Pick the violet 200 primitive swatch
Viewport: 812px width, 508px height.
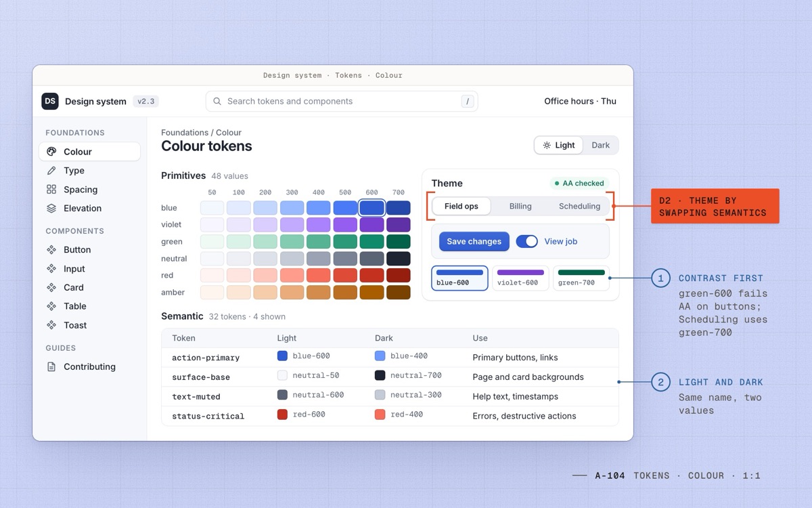coord(265,225)
